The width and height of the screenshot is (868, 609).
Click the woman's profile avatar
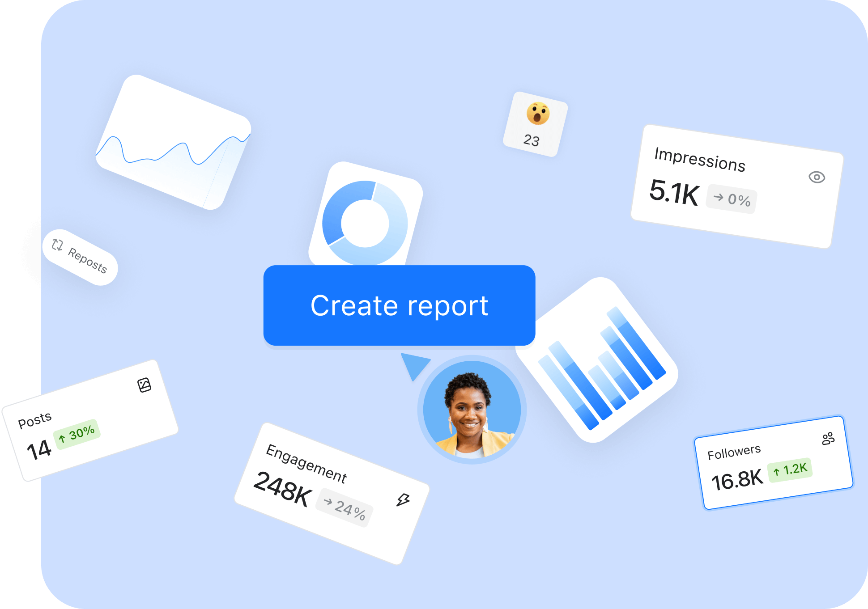point(472,409)
